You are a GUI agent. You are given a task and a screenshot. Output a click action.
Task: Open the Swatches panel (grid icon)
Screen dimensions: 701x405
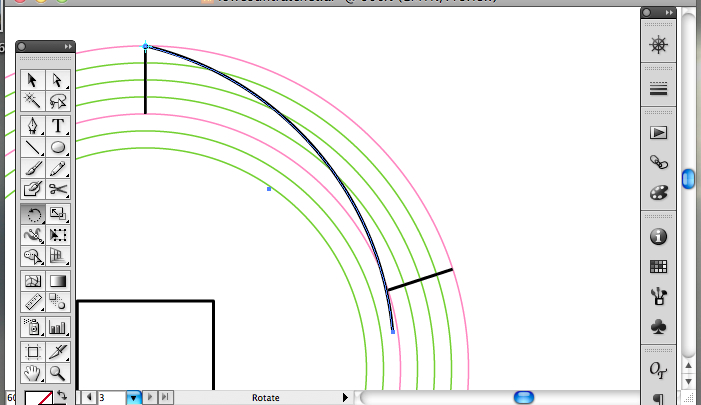tap(659, 267)
